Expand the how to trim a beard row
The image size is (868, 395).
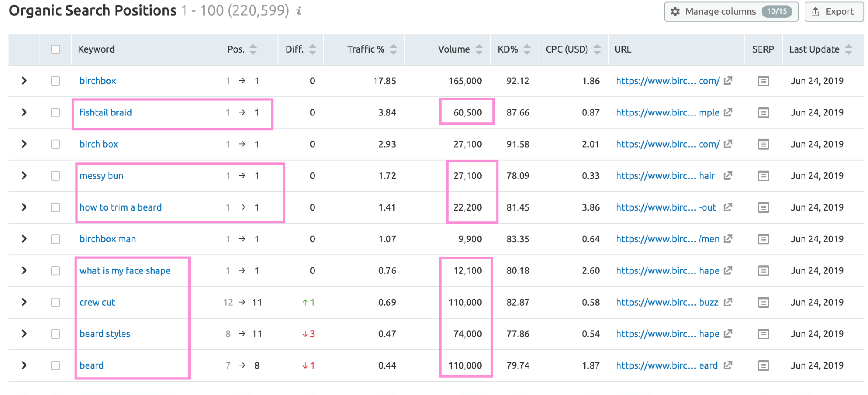[x=24, y=207]
